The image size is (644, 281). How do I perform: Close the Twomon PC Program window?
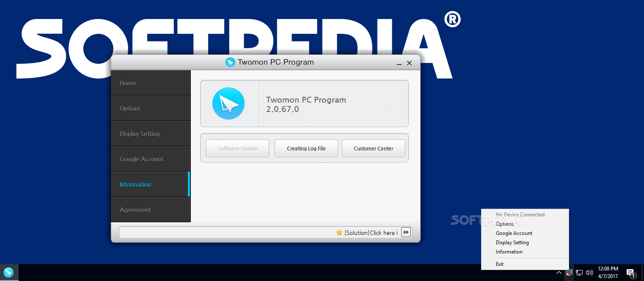409,63
